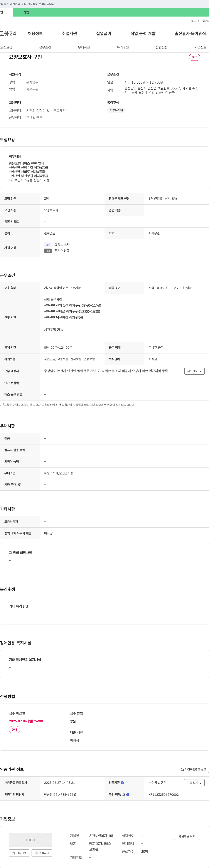Click the 로그인 link
Image resolution: width=209 pixels, height=868 pixels.
(195, 21)
